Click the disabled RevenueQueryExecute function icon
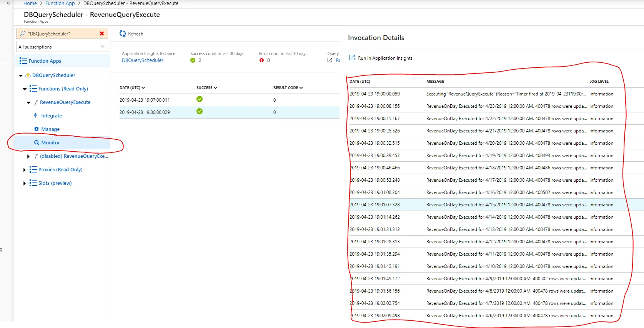Viewport: 644px width, 328px height. pos(36,156)
